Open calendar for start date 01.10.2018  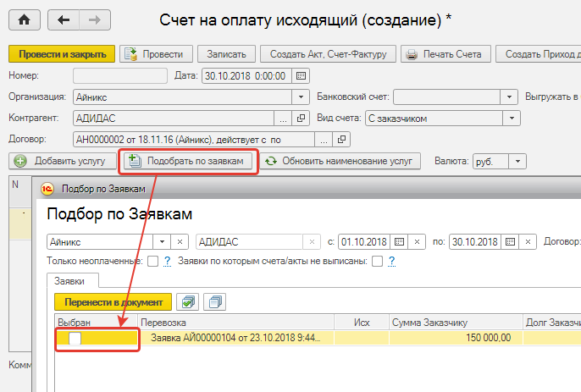(x=399, y=242)
